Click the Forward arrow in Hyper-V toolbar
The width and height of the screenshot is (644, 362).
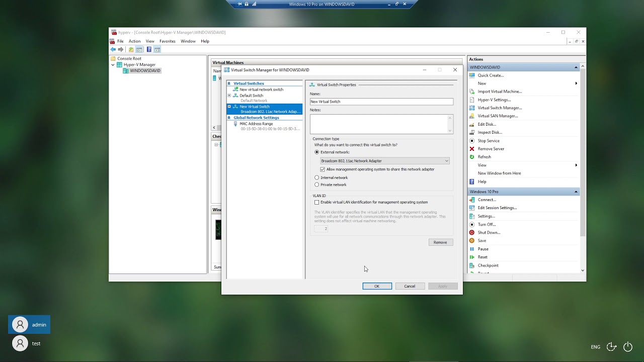click(121, 49)
